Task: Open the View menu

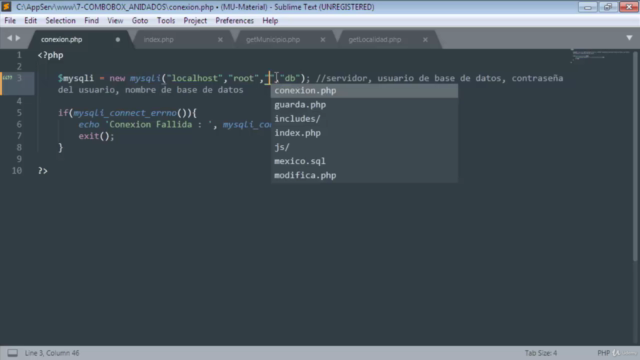Action: 115,20
